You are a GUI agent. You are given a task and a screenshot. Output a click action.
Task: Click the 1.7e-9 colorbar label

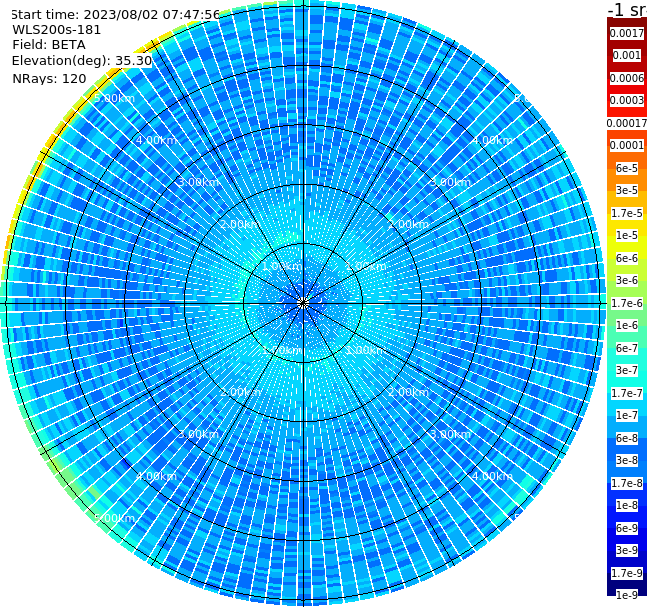click(x=627, y=573)
